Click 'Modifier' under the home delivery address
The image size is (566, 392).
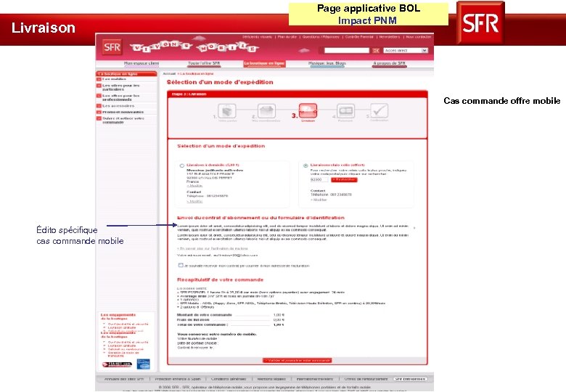(194, 186)
